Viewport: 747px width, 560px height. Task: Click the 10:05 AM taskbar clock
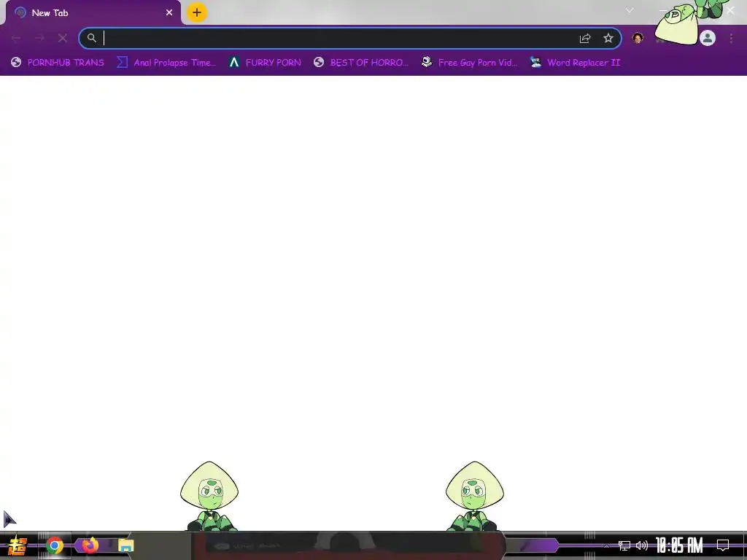679,545
